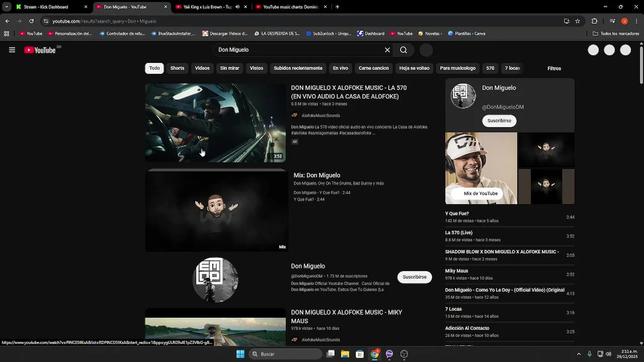Open the tab search dropdown arrow
644x362 pixels.
[7, 7]
